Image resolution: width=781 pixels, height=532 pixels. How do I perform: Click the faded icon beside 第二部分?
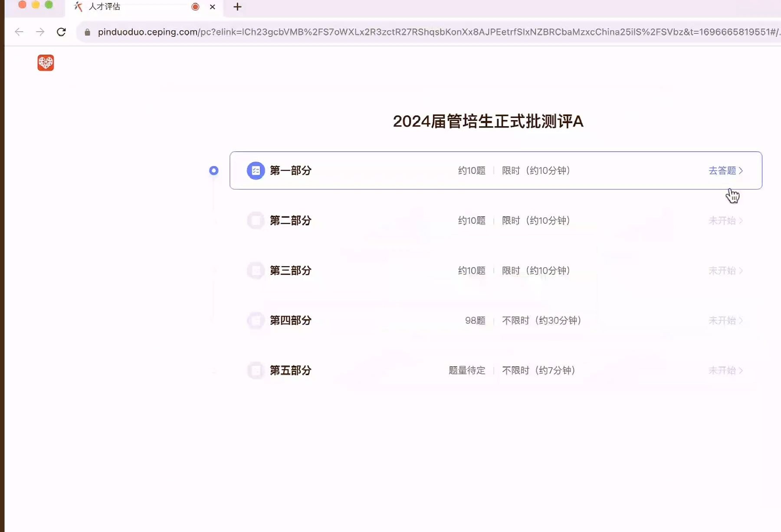pyautogui.click(x=256, y=221)
